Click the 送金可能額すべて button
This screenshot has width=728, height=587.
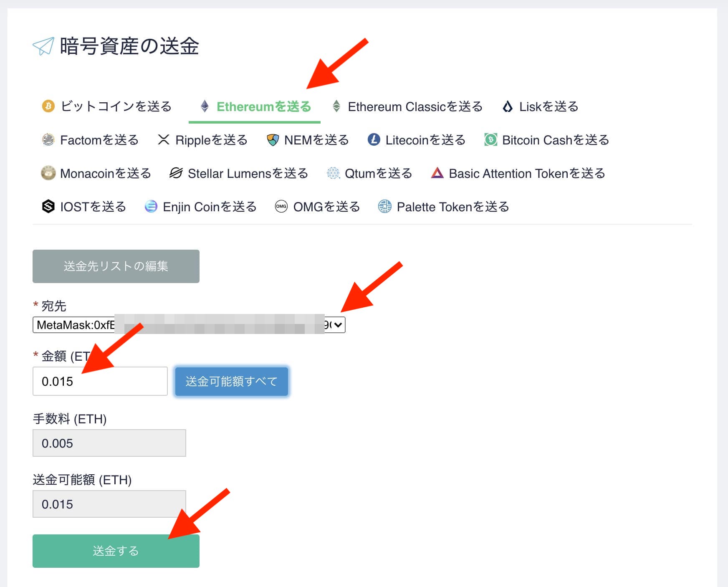231,382
